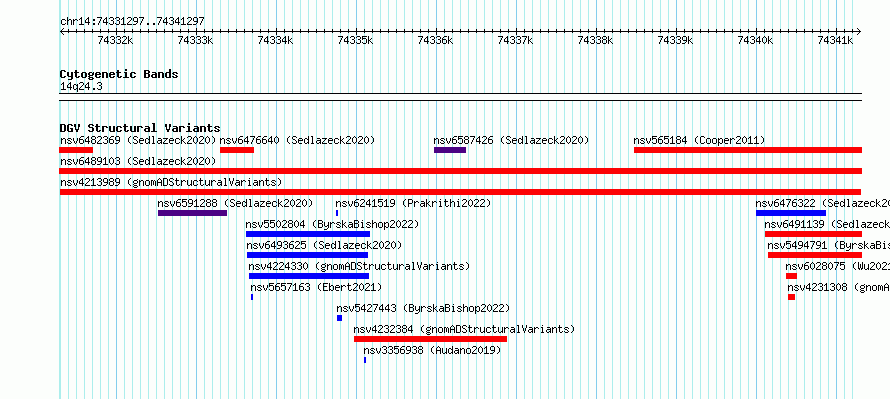Open nsv6476322 variant label
This screenshot has width=890, height=399.
point(822,203)
